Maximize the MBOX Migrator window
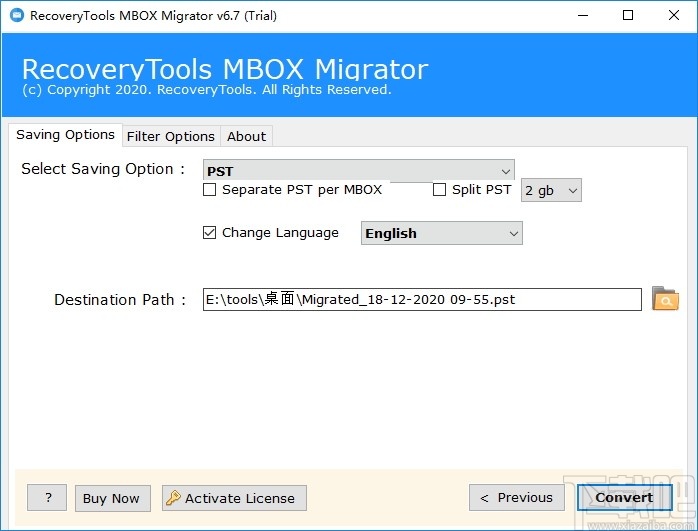 tap(628, 16)
